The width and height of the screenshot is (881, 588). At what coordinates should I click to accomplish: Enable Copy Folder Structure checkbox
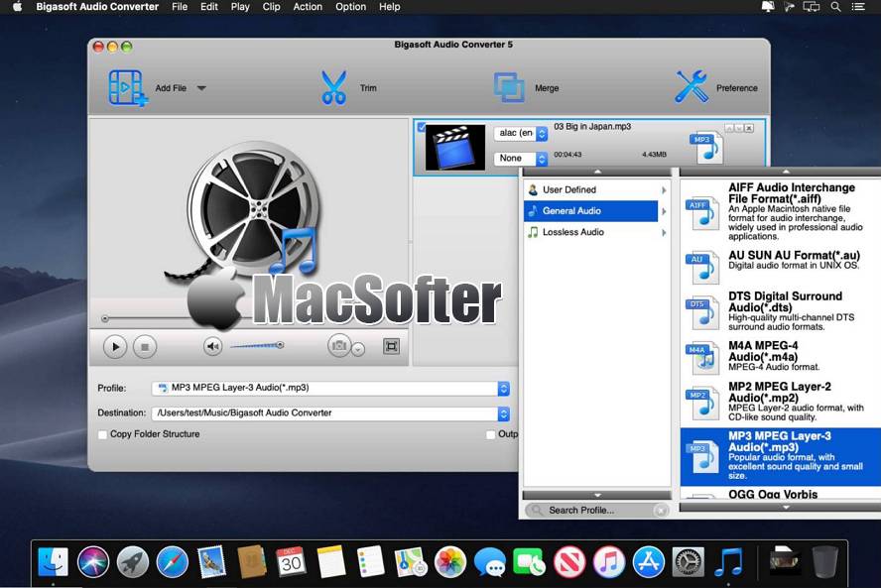102,434
